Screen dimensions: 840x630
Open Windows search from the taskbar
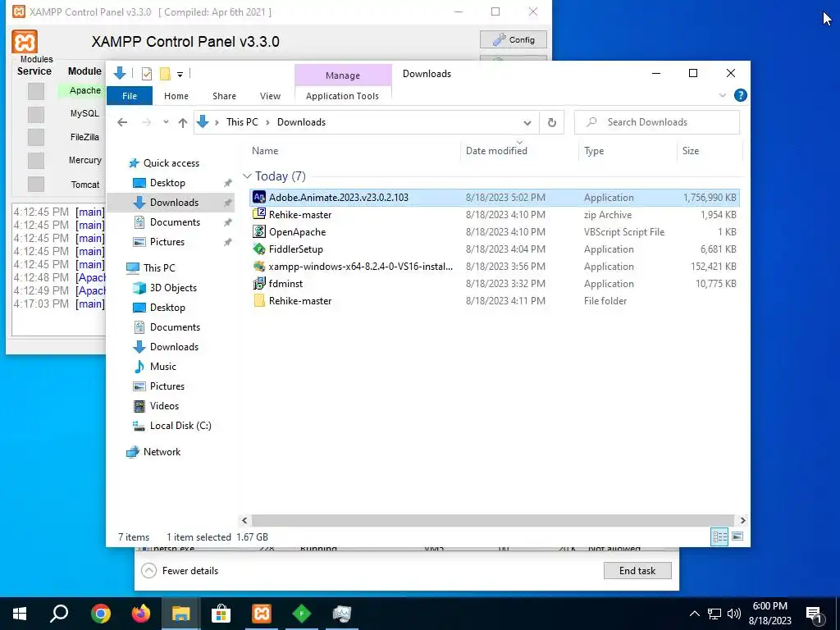coord(59,614)
